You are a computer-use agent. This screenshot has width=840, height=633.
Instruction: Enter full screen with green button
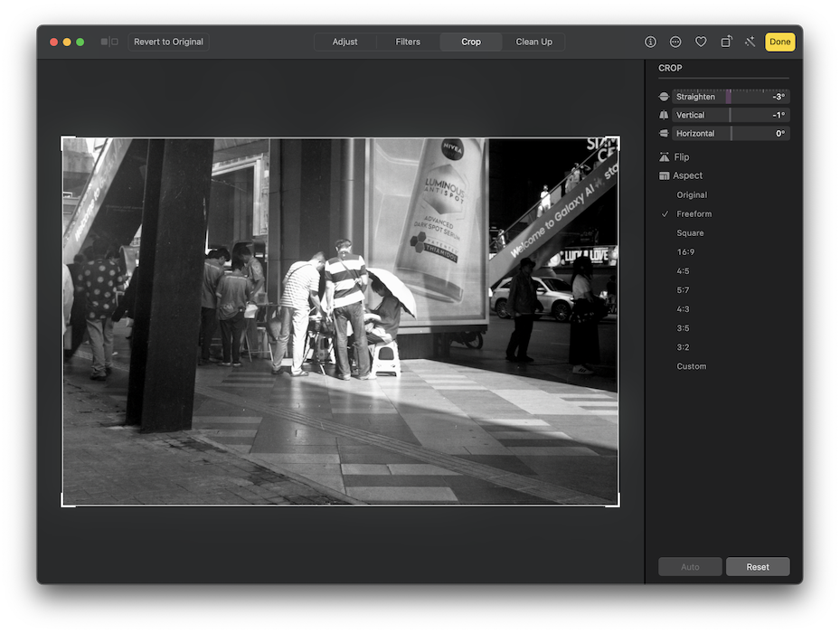(x=80, y=42)
